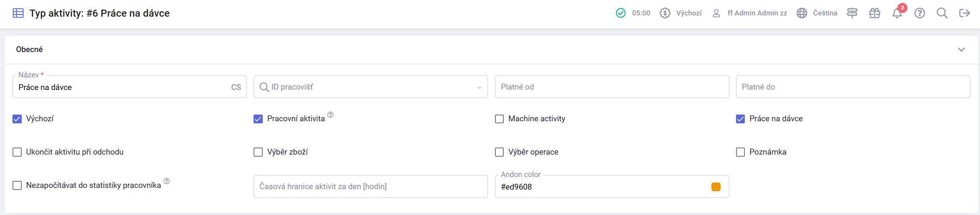Image resolution: width=980 pixels, height=215 pixels.
Task: Click the gift icon in header
Action: [x=874, y=13]
